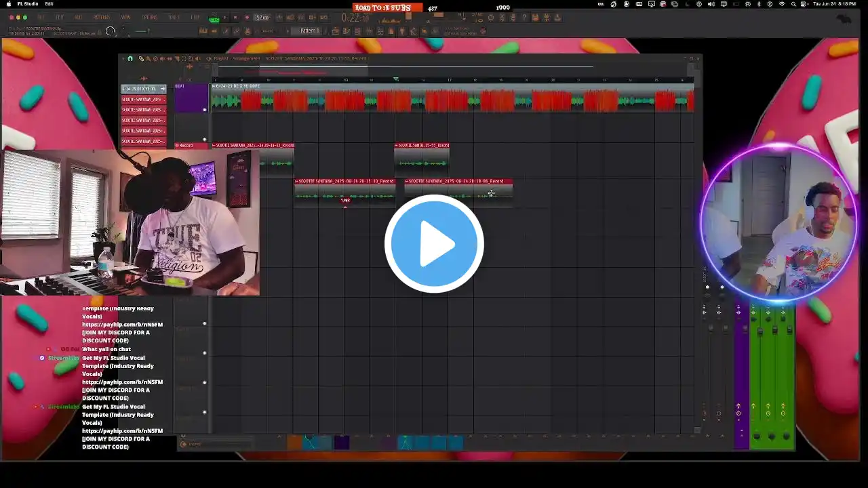Toggle the green pattern/song mode switch

click(214, 20)
